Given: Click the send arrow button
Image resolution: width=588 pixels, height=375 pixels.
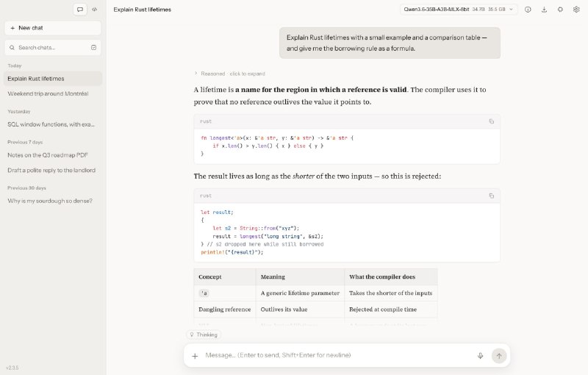Looking at the screenshot, I should [499, 355].
